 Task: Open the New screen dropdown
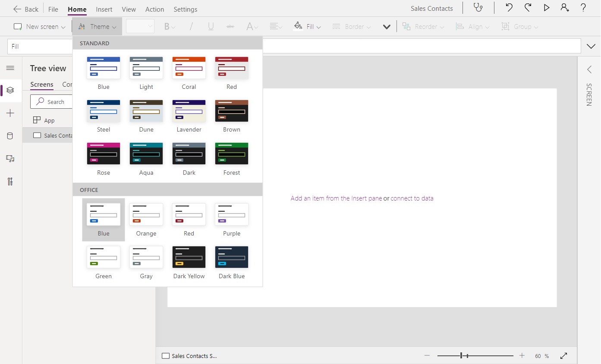click(39, 26)
